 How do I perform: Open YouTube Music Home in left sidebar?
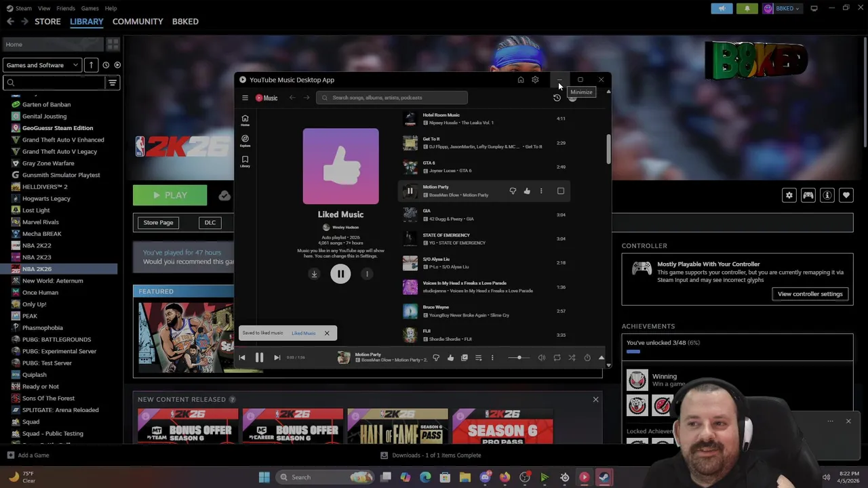point(245,120)
